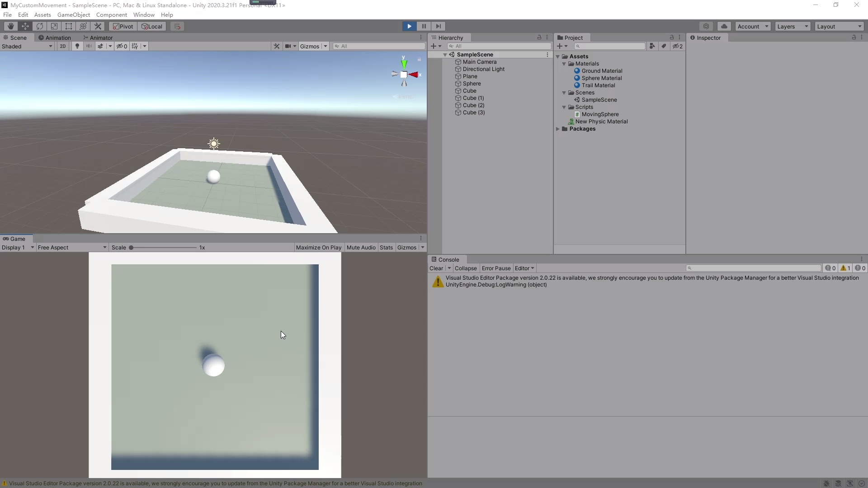
Task: Clear the console log
Action: [x=436, y=268]
